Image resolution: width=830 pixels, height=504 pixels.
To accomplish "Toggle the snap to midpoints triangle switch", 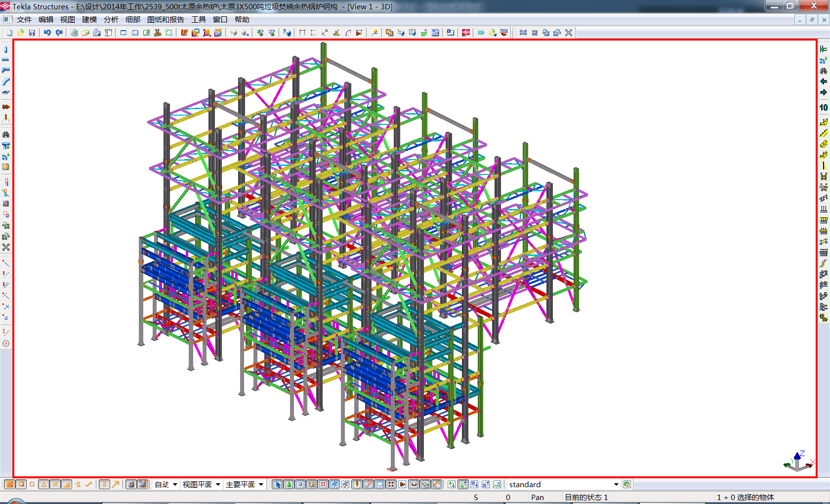I will (44, 484).
